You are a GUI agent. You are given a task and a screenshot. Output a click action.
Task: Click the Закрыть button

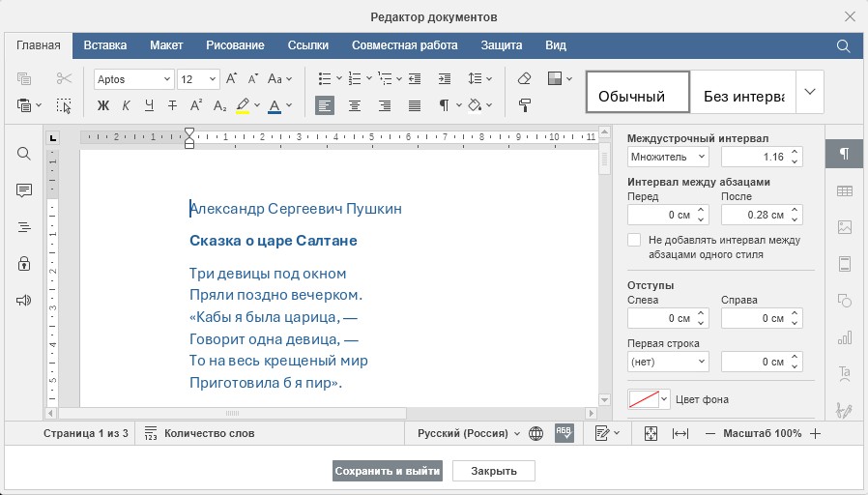494,471
